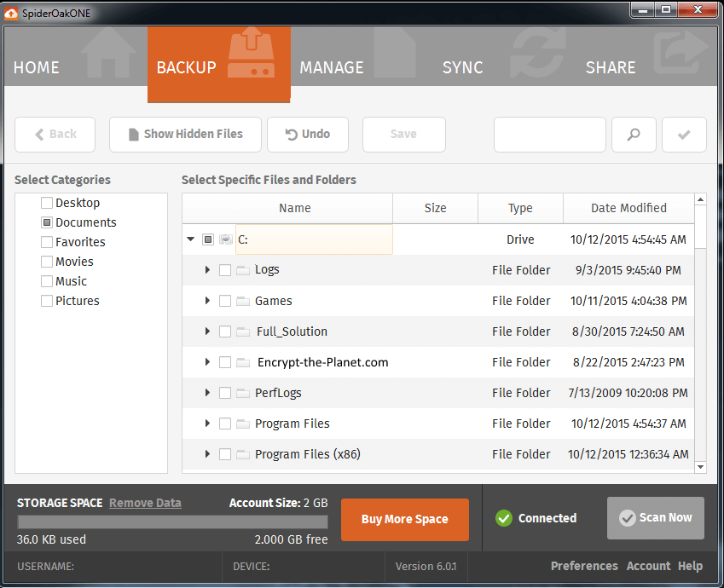The image size is (724, 588).
Task: Click the green Connected status icon
Action: coord(504,518)
